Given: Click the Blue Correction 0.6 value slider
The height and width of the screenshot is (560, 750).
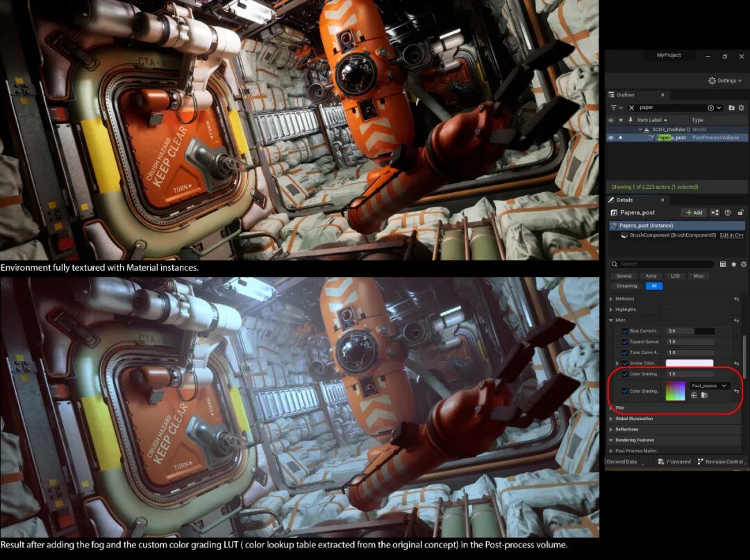Looking at the screenshot, I should tap(690, 331).
